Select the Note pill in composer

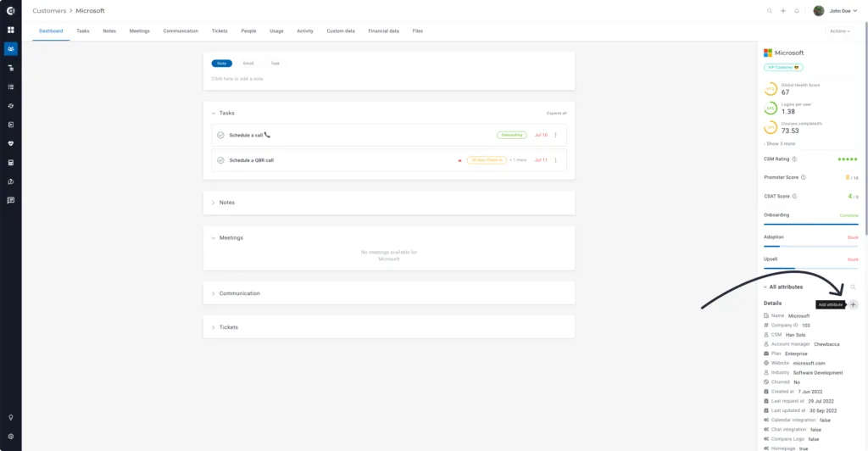(221, 63)
